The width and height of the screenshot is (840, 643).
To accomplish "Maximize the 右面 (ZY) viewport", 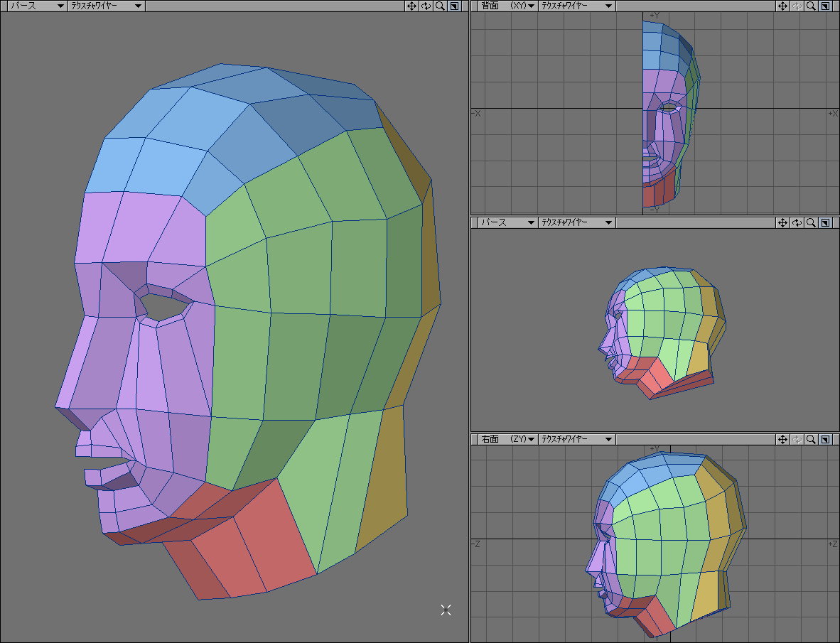I will click(825, 439).
